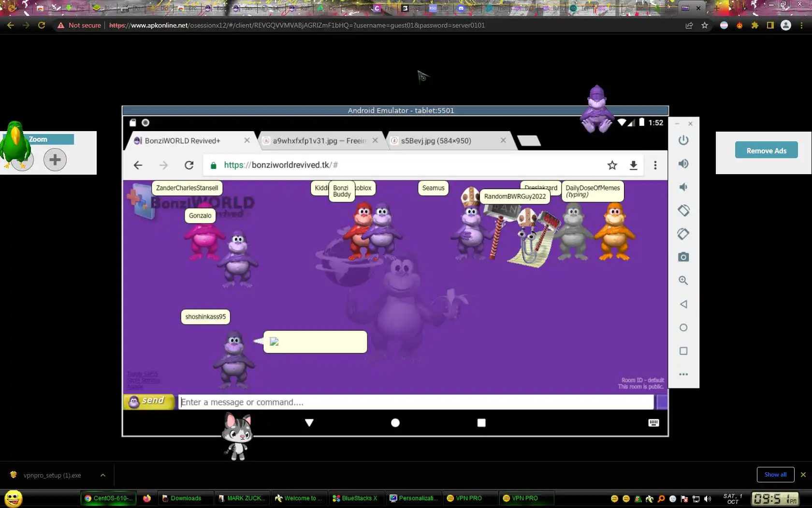The image size is (812, 508).
Task: Click the BonziWORLD send button
Action: (x=148, y=402)
